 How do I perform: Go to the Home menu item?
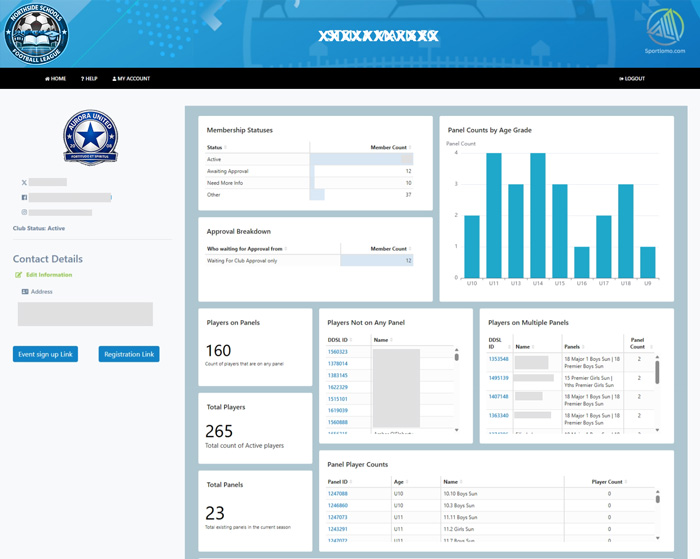point(55,78)
